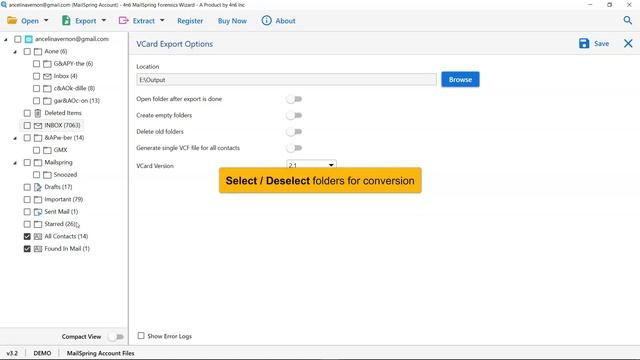Click the gar&AOc-on (13) folder icon
The height and width of the screenshot is (360, 640).
47,101
